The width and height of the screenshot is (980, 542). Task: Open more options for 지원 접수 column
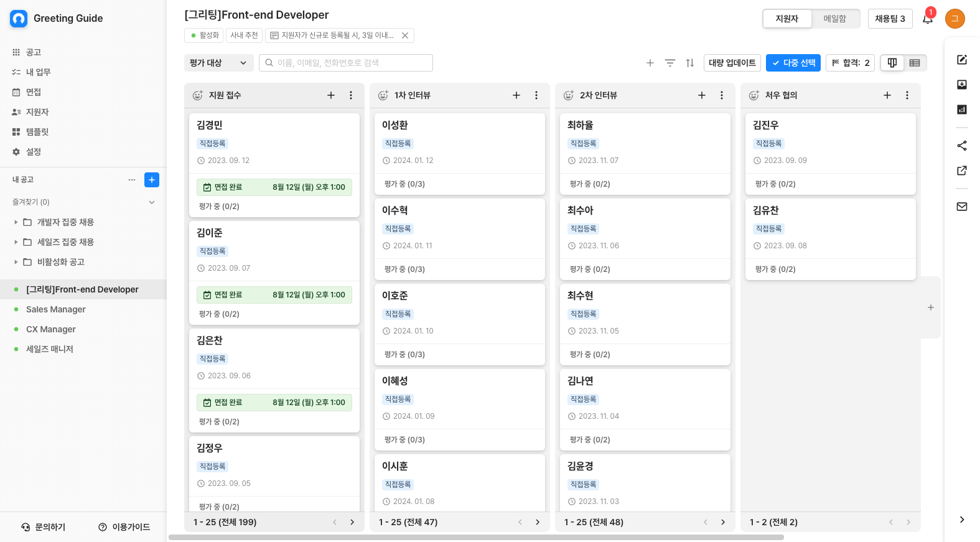(x=351, y=95)
